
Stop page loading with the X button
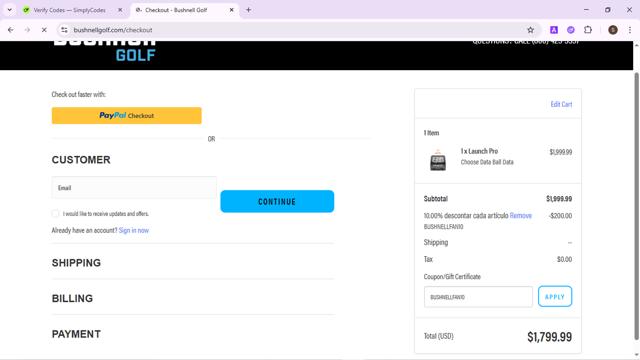(44, 30)
